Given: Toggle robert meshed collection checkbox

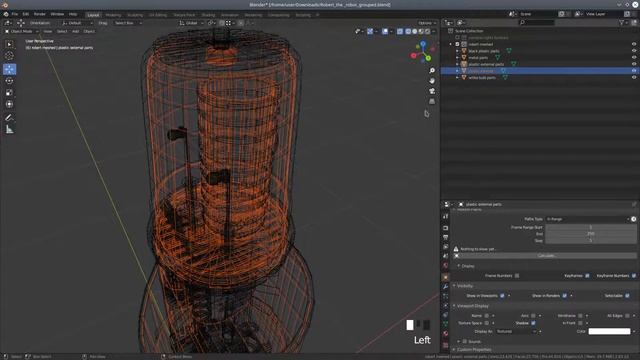Looking at the screenshot, I should (457, 44).
